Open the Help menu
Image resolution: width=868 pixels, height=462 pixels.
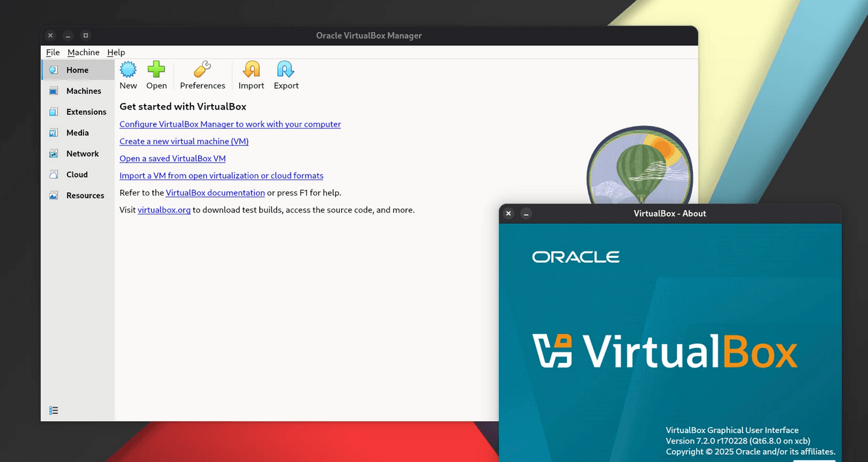tap(116, 52)
